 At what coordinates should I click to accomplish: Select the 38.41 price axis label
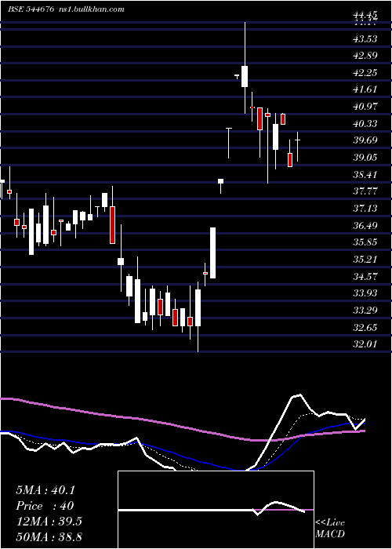click(365, 174)
